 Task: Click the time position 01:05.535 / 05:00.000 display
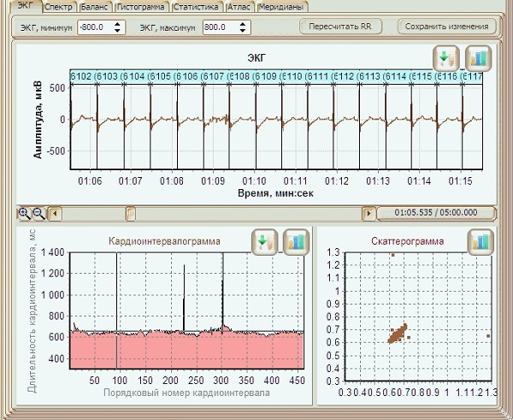[x=436, y=213]
